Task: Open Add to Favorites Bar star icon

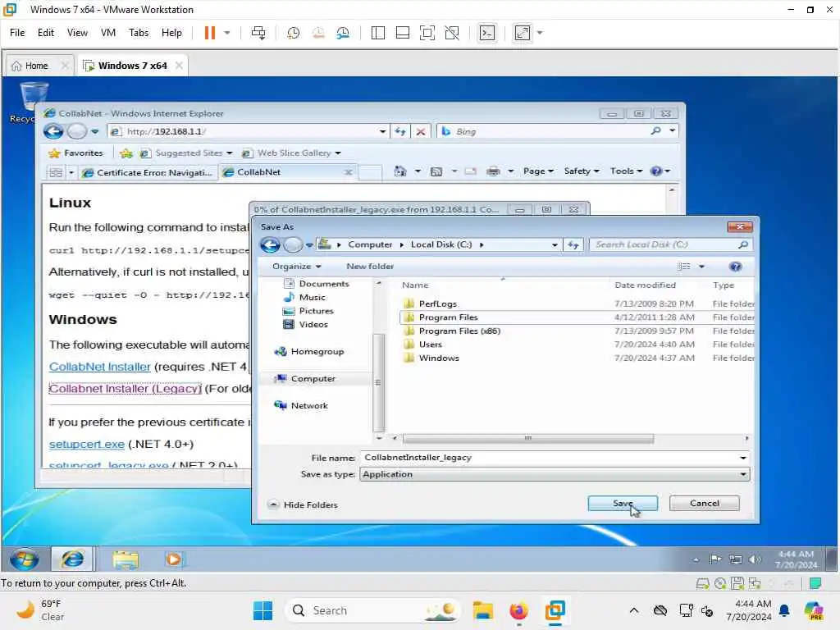Action: coord(126,153)
